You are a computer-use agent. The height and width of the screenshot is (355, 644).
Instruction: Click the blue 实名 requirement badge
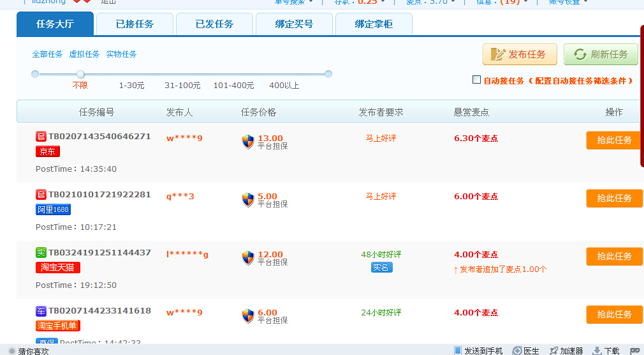click(x=381, y=268)
